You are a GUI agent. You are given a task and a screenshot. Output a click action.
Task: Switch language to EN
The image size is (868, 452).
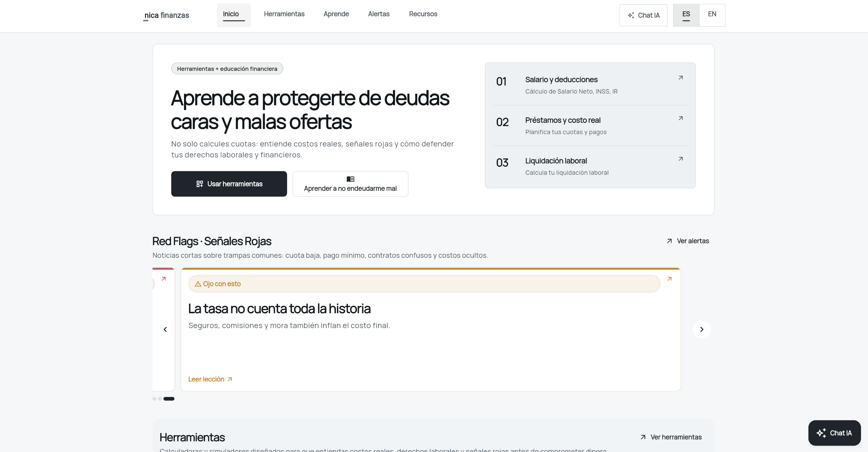[x=712, y=14]
